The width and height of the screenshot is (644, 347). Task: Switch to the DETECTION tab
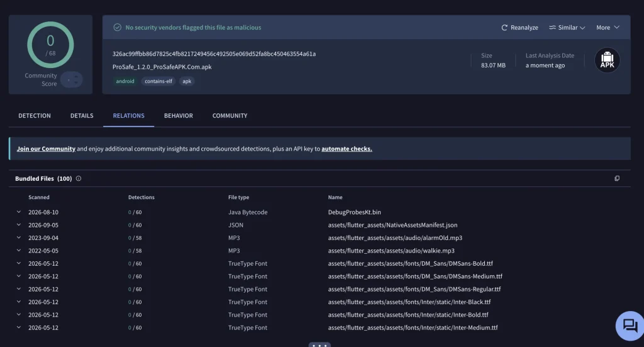point(35,115)
